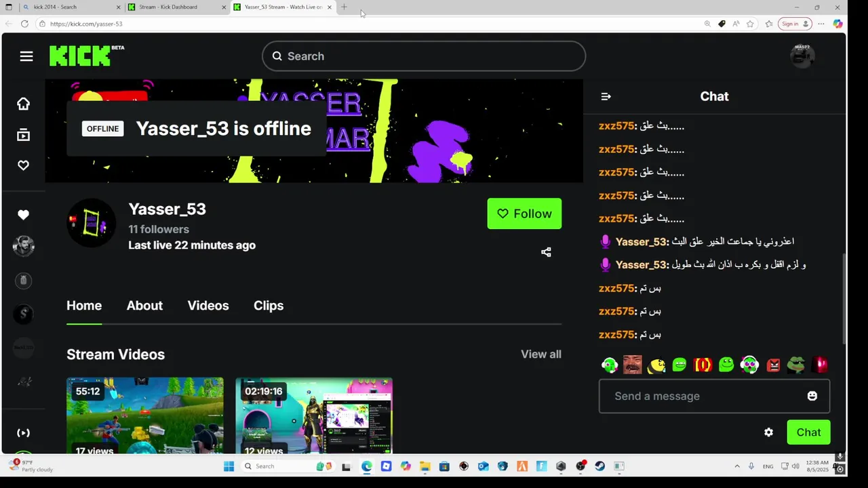The height and width of the screenshot is (488, 868).
Task: Open volume control in system tray
Action: (x=795, y=466)
